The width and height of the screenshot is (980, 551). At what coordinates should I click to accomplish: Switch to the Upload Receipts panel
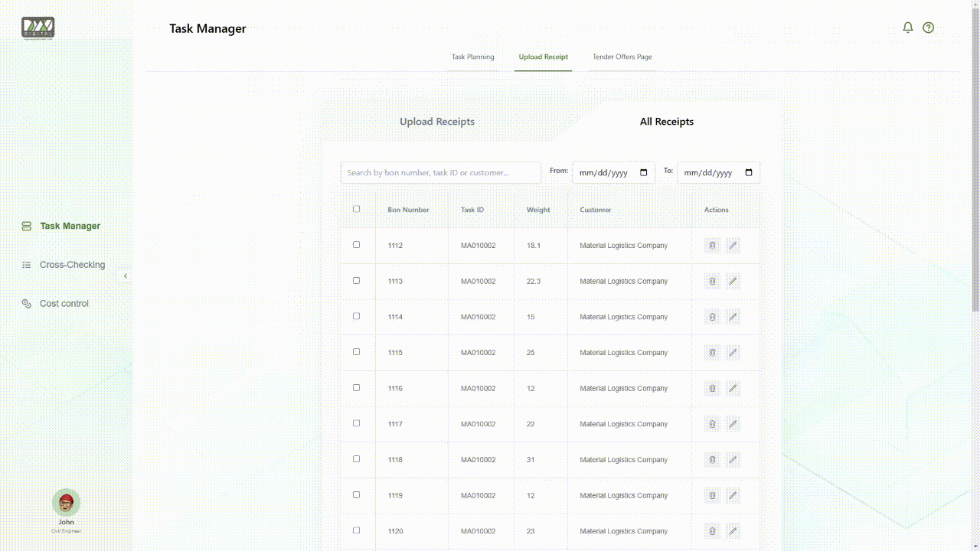pyautogui.click(x=436, y=122)
